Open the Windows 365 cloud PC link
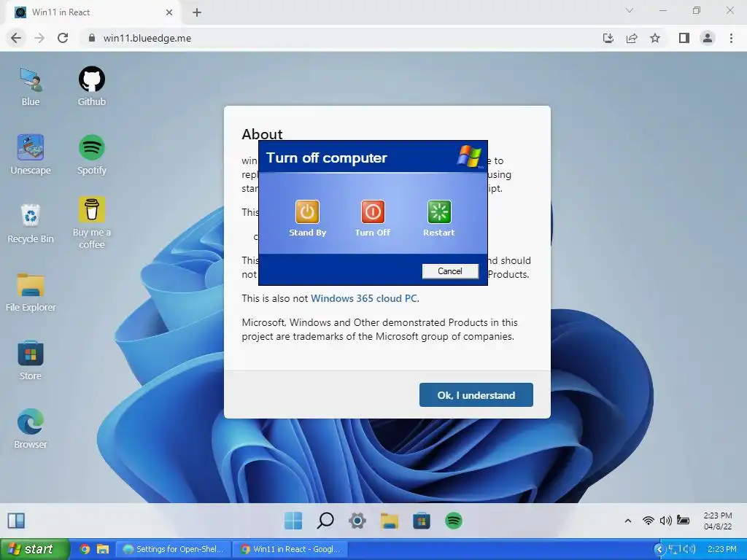The width and height of the screenshot is (747, 560). (364, 298)
